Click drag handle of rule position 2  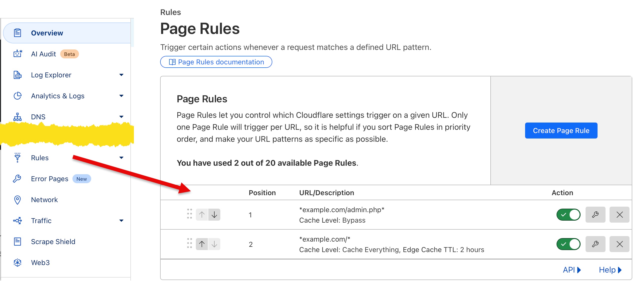tap(190, 243)
